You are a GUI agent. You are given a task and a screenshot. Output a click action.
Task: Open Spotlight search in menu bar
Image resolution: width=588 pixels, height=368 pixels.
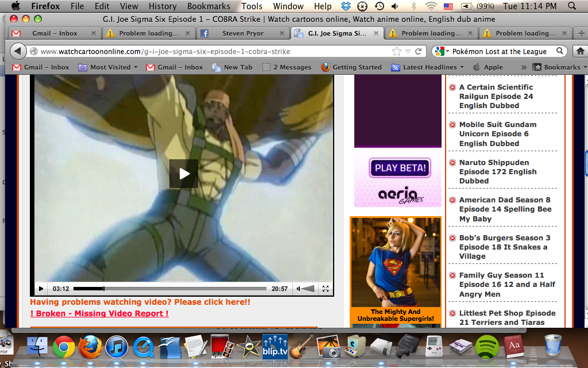coord(571,6)
